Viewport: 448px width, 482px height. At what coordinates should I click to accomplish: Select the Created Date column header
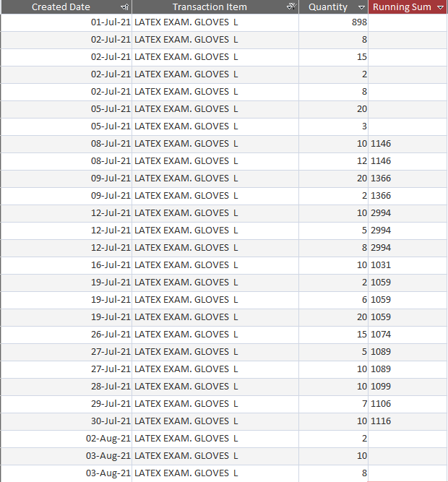(61, 7)
